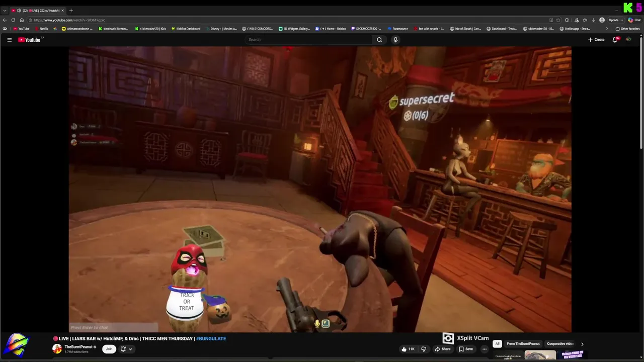Open the YouTube notifications bell
This screenshot has height=362, width=644.
(x=615, y=40)
